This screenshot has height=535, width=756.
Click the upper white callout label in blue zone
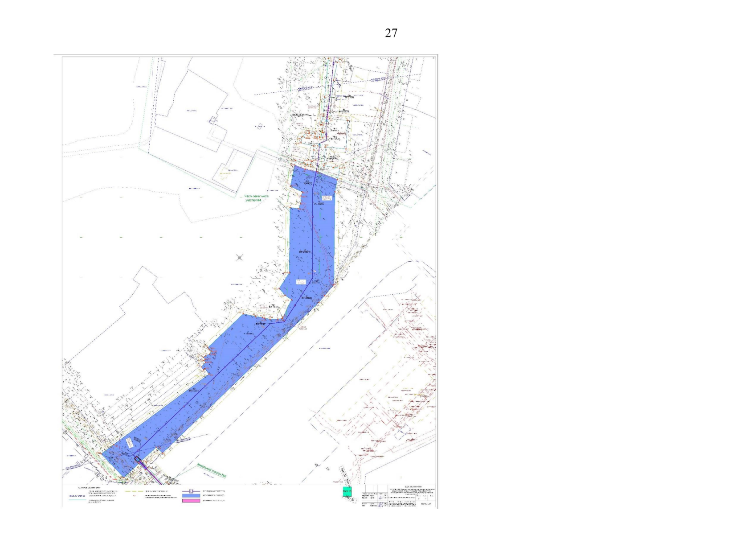[327, 197]
